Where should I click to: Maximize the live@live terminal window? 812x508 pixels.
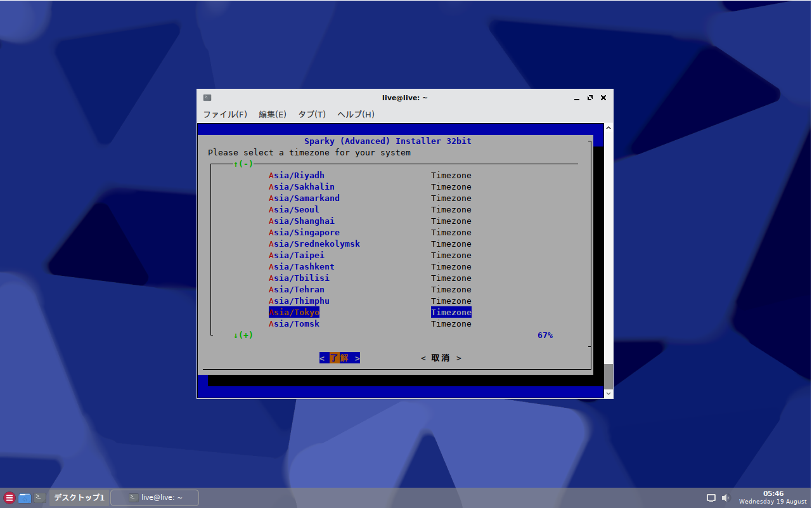[590, 98]
